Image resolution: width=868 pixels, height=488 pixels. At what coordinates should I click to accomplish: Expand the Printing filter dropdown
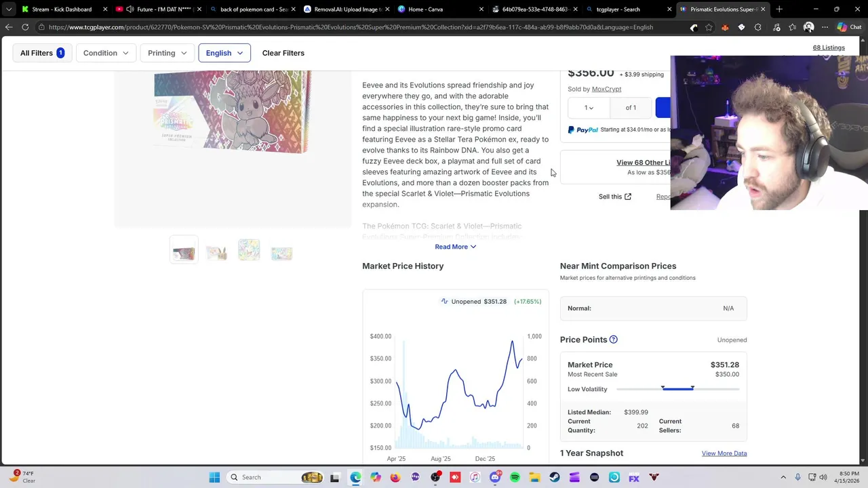click(x=167, y=53)
